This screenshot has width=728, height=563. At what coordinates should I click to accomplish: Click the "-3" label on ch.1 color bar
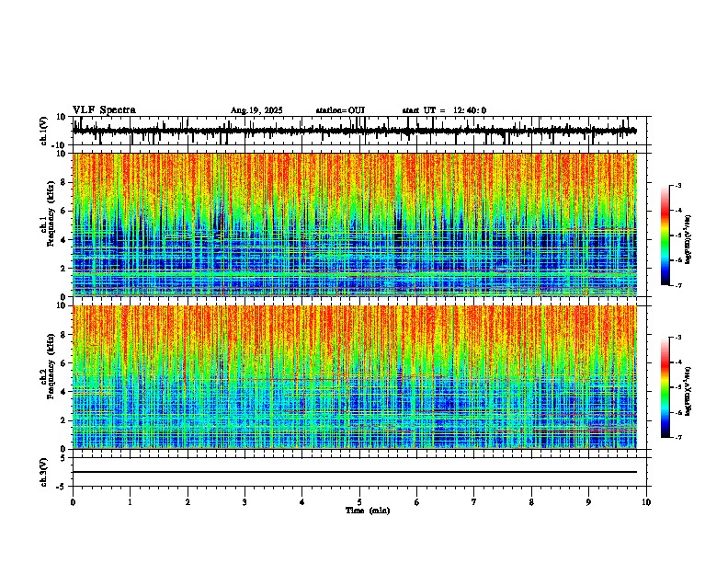click(x=677, y=185)
